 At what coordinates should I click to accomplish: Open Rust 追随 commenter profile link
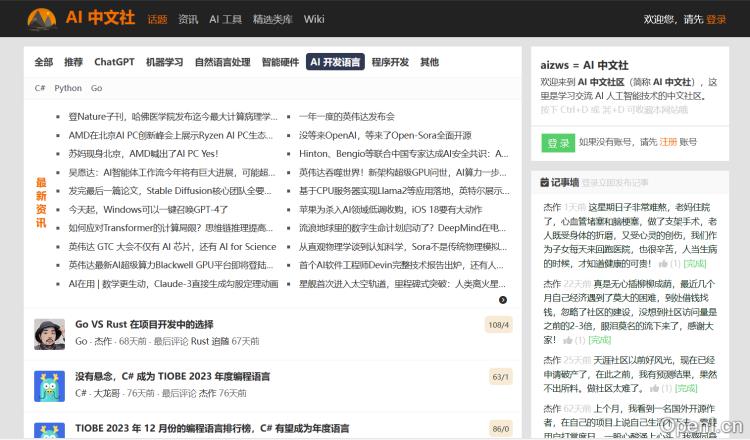click(210, 341)
